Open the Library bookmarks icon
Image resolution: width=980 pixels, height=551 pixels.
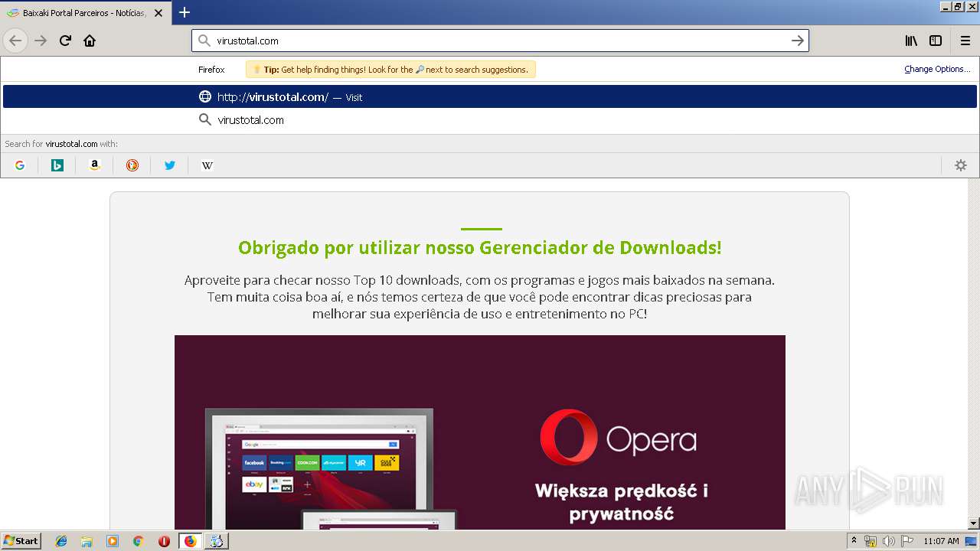[x=911, y=41]
